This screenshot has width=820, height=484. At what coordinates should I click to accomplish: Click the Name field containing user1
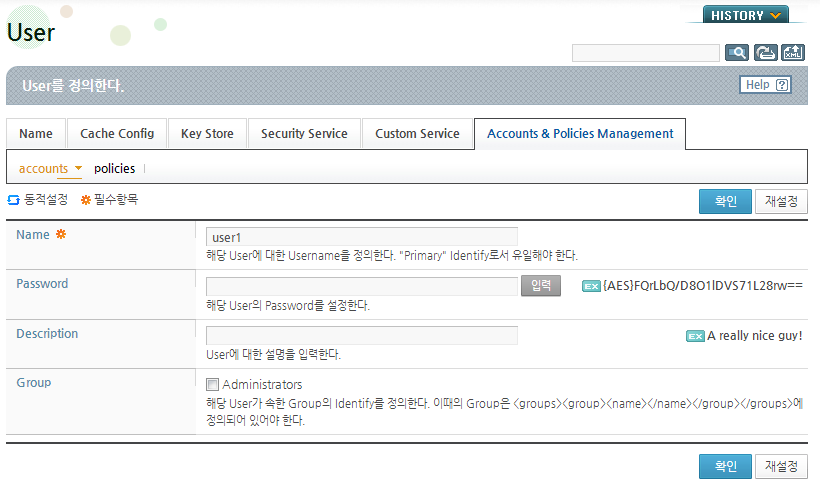pyautogui.click(x=362, y=237)
